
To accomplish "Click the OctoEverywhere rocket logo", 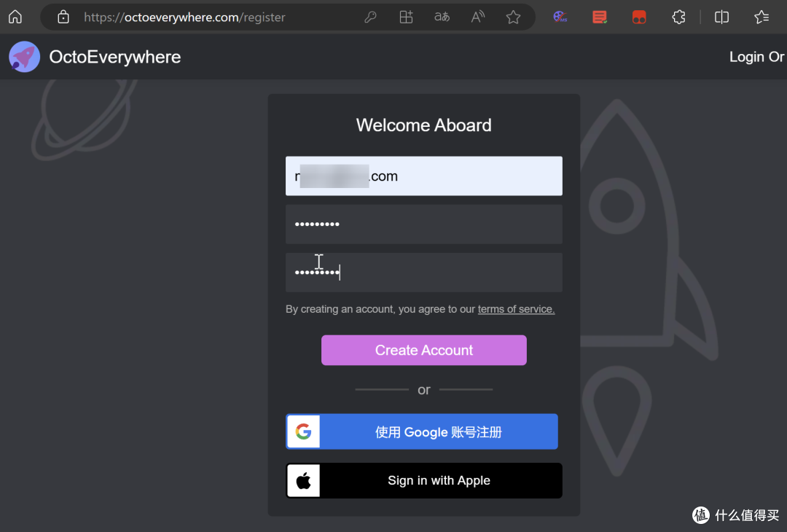I will pos(24,57).
